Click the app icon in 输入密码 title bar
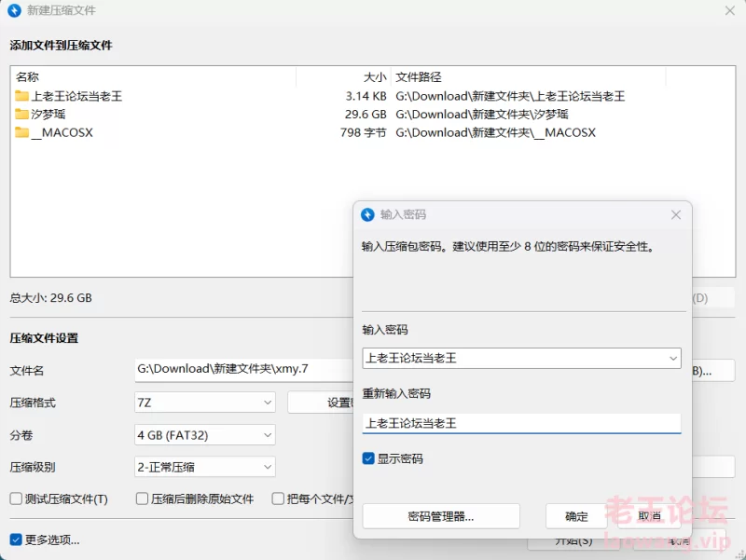The image size is (746, 560). pyautogui.click(x=367, y=214)
